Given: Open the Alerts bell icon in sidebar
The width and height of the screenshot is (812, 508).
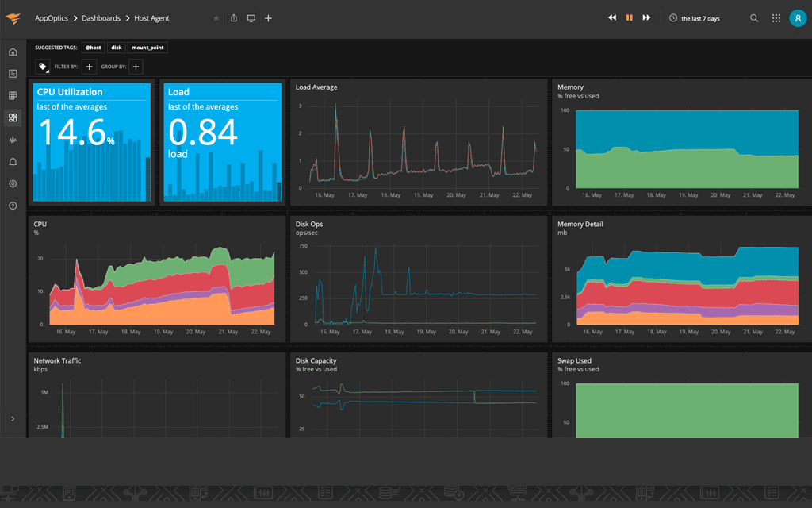Looking at the screenshot, I should 13,162.
